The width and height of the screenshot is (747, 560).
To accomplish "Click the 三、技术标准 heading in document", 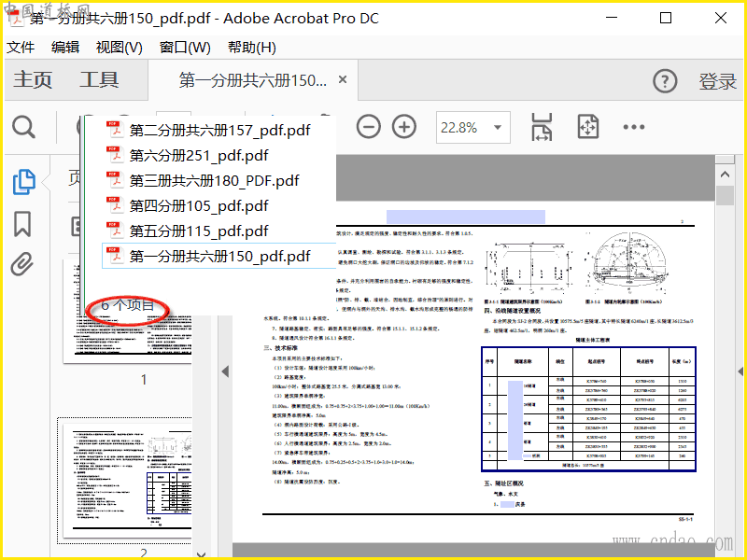I will [279, 348].
